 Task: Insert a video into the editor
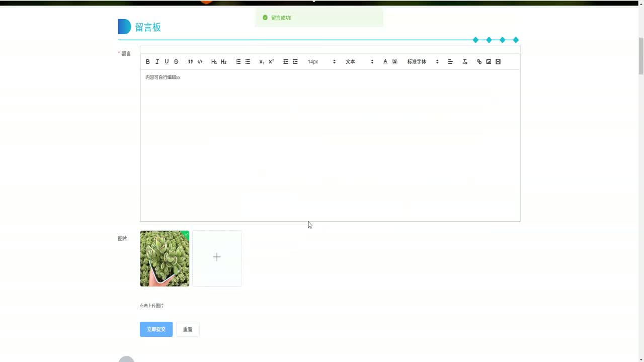click(498, 62)
